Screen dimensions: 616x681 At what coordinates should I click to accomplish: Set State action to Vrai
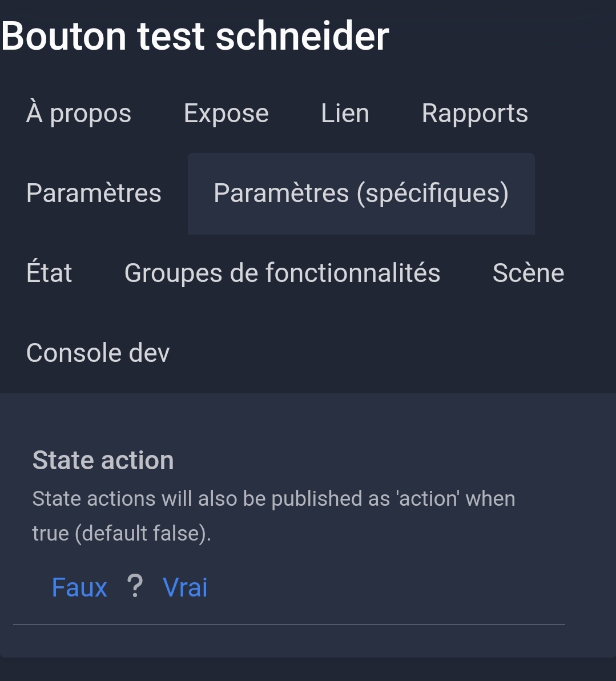(185, 587)
